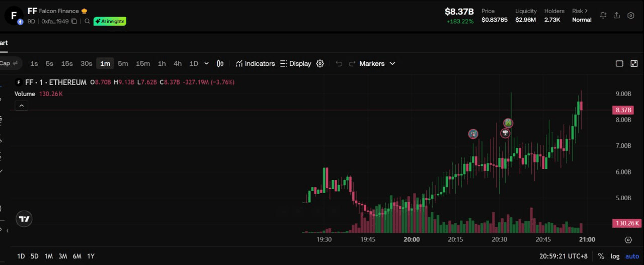Viewport: 644px width, 265px height.
Task: Click the orange badge next to Falcon Finance
Action: point(84,11)
